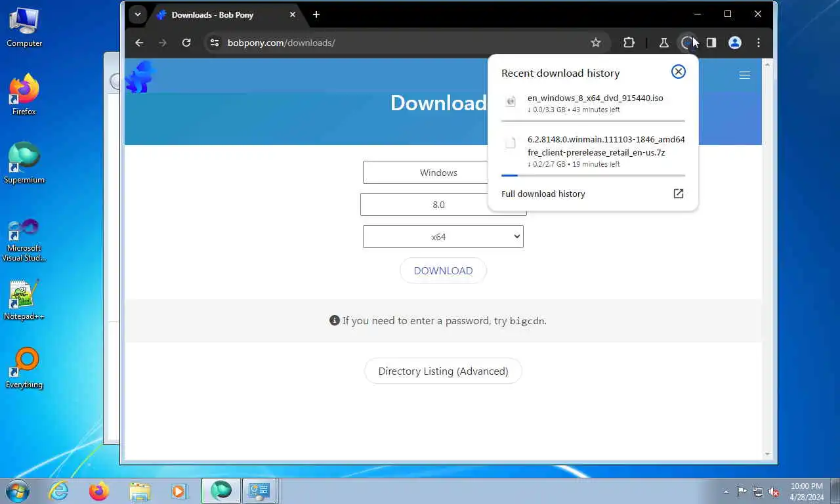Screen dimensions: 840x504
Task: Click the open-in-new-tab icon beside Full download history
Action: [679, 194]
